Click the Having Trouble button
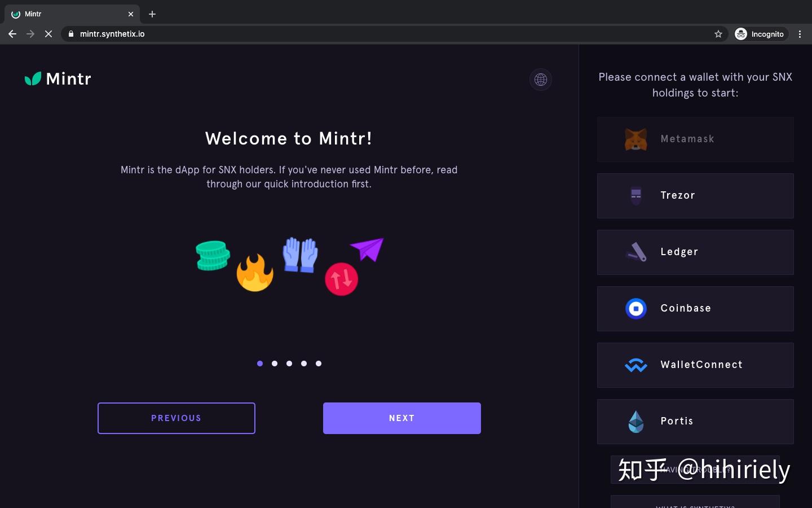The width and height of the screenshot is (812, 508). tap(695, 470)
